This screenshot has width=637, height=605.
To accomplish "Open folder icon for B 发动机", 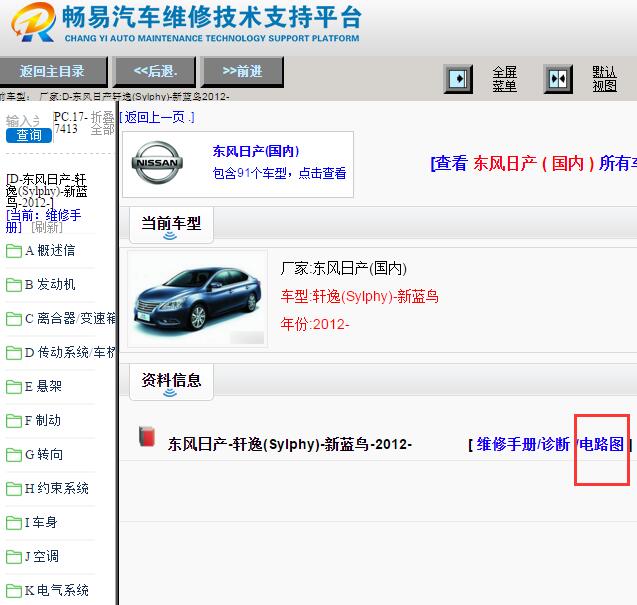I will [14, 285].
